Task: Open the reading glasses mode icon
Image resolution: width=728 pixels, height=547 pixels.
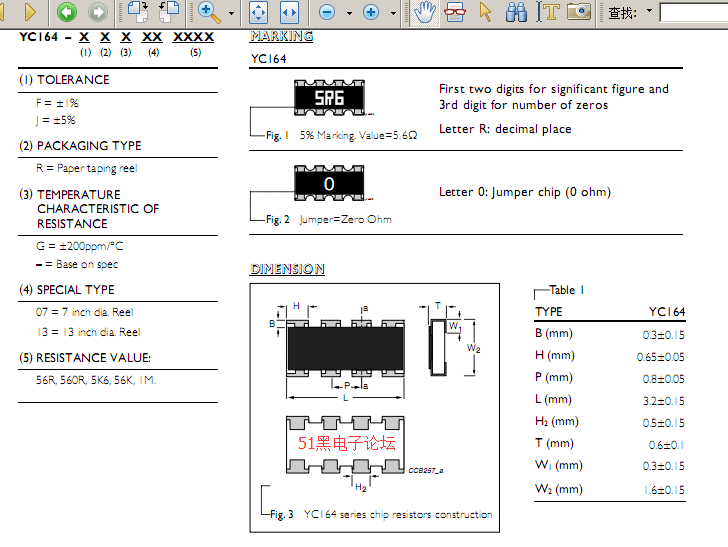Action: click(455, 12)
